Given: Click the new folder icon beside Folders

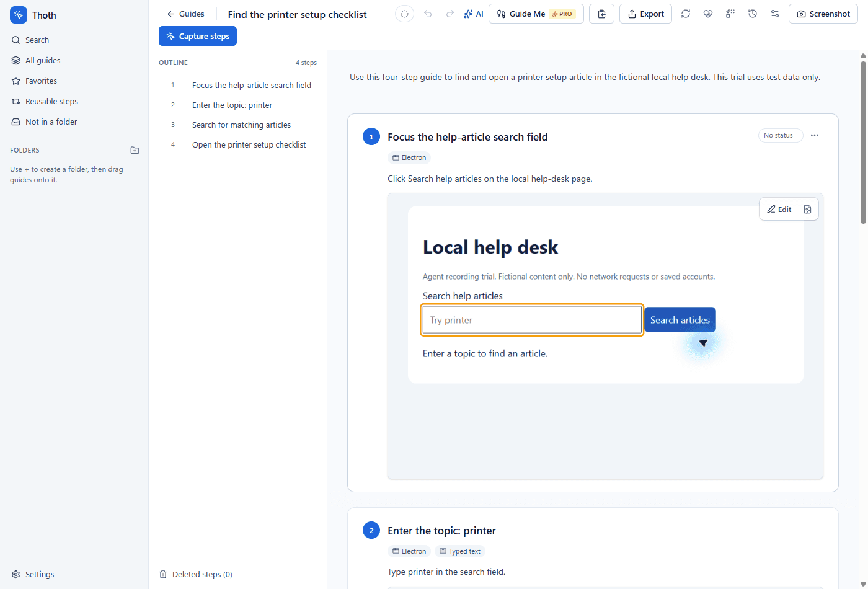Looking at the screenshot, I should click(x=135, y=150).
